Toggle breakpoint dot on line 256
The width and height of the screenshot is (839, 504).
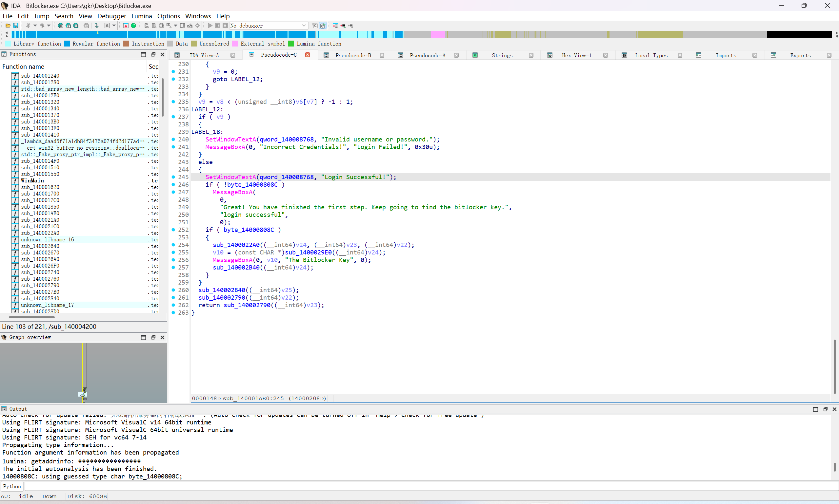click(173, 260)
